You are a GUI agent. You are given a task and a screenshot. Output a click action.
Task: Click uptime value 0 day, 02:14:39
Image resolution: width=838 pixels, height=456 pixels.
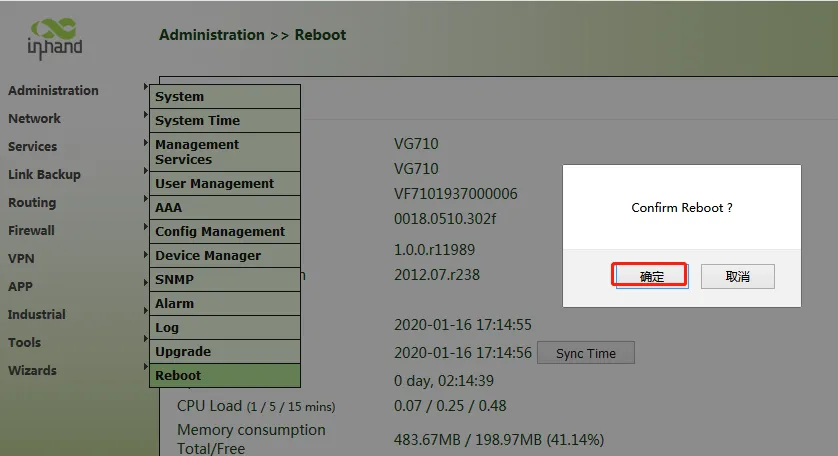click(x=444, y=381)
